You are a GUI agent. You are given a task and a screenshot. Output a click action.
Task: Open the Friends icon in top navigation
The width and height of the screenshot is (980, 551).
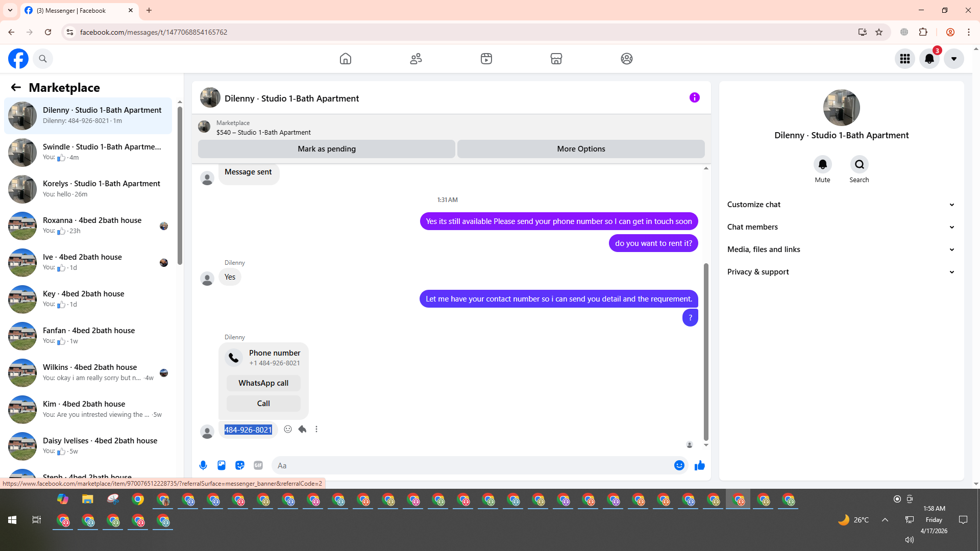coord(416,59)
